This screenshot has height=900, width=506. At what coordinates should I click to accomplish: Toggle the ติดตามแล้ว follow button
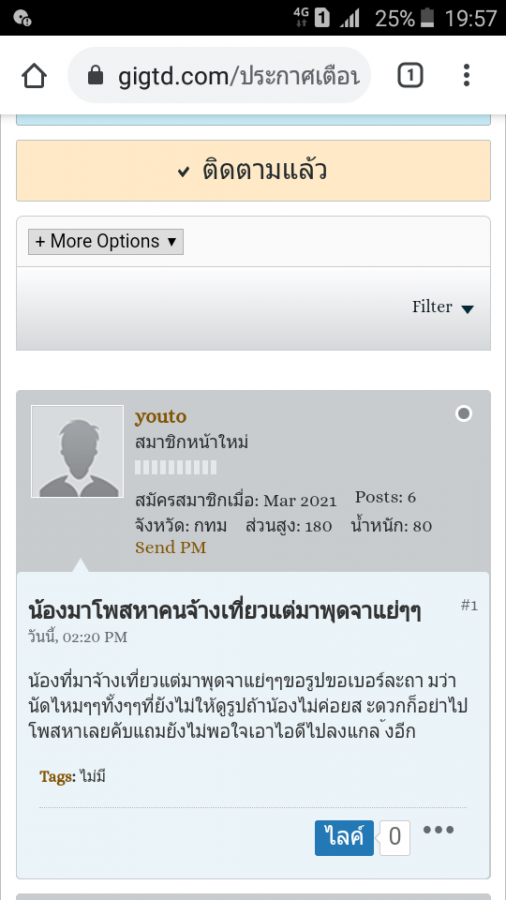[253, 171]
